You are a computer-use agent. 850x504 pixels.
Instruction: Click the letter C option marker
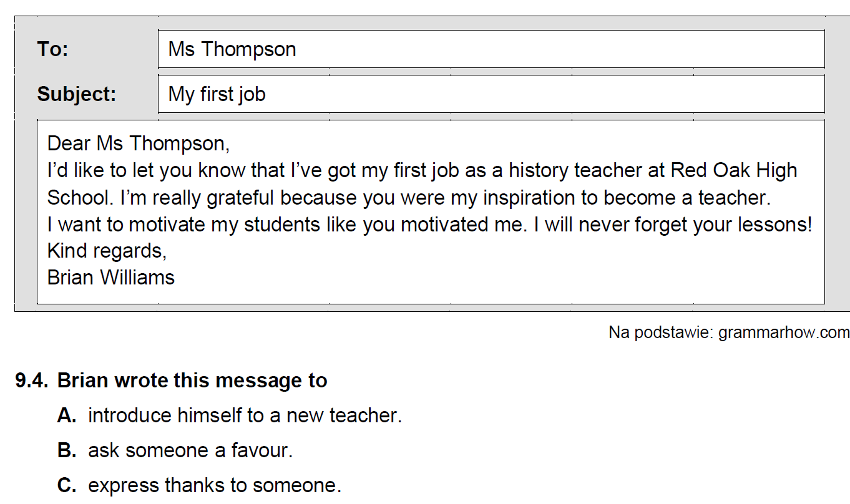67,485
